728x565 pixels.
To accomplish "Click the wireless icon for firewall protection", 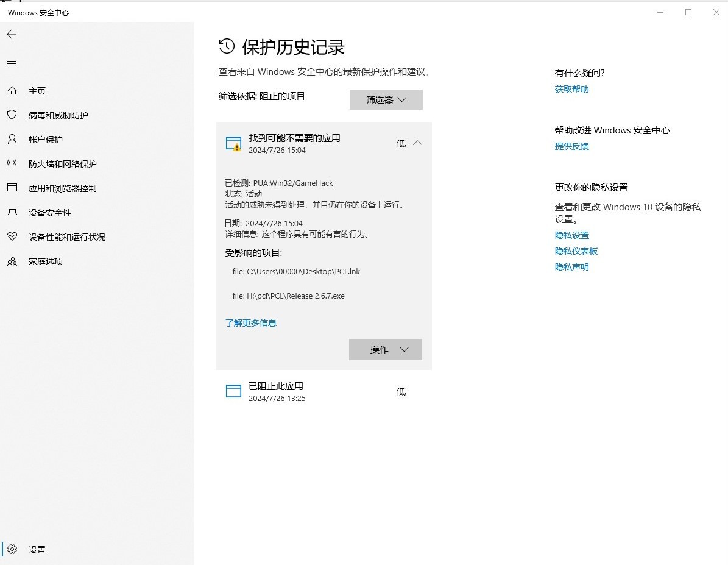I will click(12, 163).
